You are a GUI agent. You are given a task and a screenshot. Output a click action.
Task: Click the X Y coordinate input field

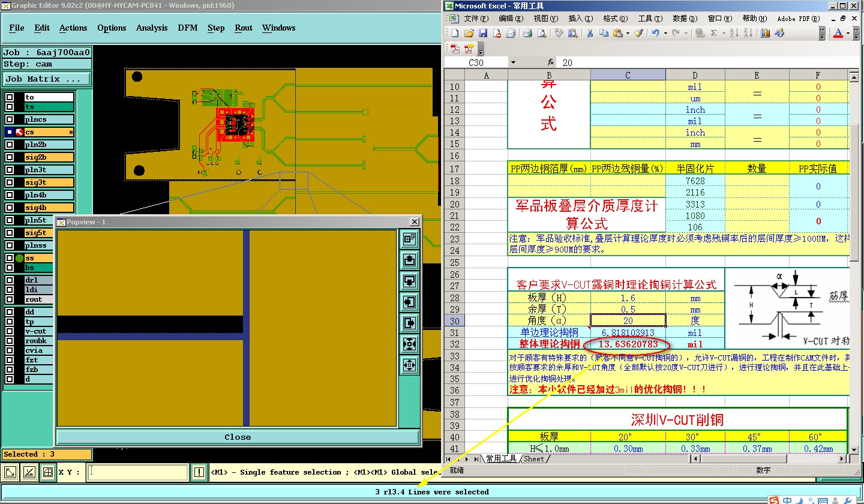[x=137, y=472]
